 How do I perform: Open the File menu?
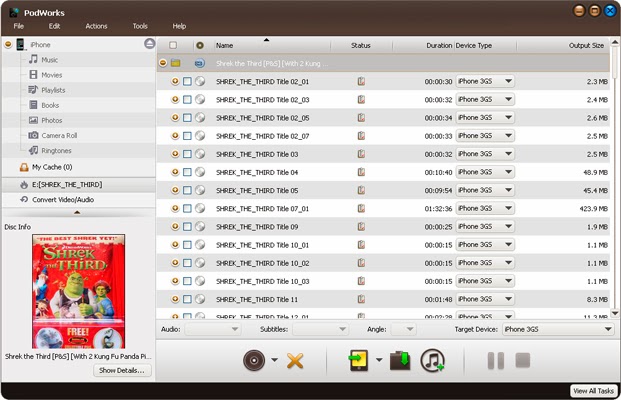(19, 26)
